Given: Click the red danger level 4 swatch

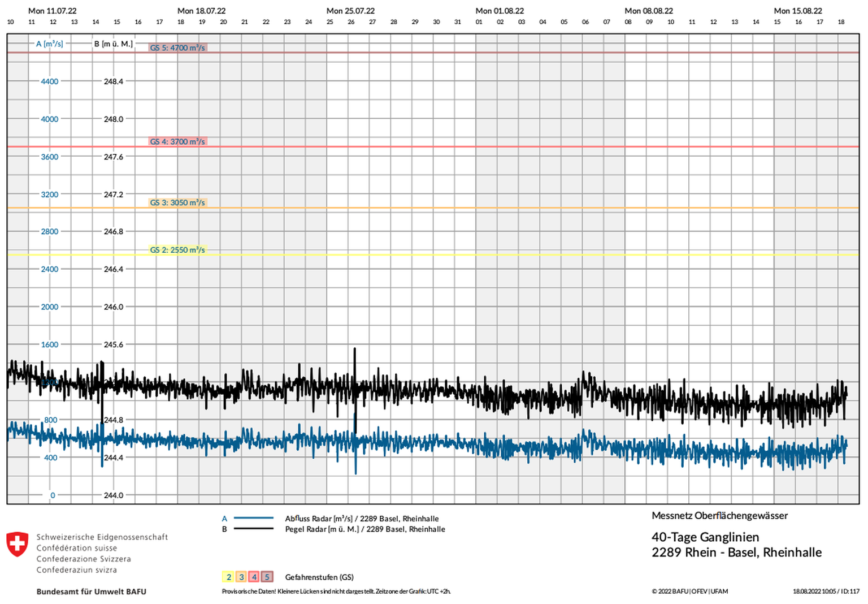Looking at the screenshot, I should click(x=254, y=577).
